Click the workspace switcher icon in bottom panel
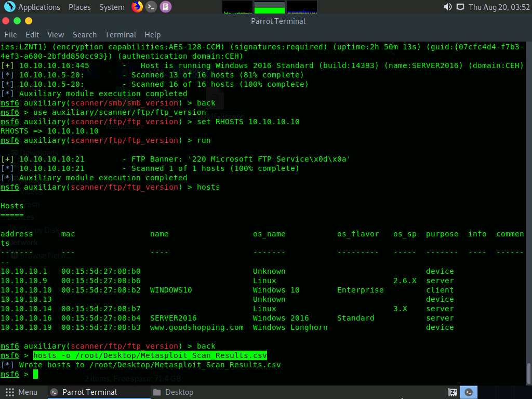Screen dimensions: 532x399 (x=453, y=392)
